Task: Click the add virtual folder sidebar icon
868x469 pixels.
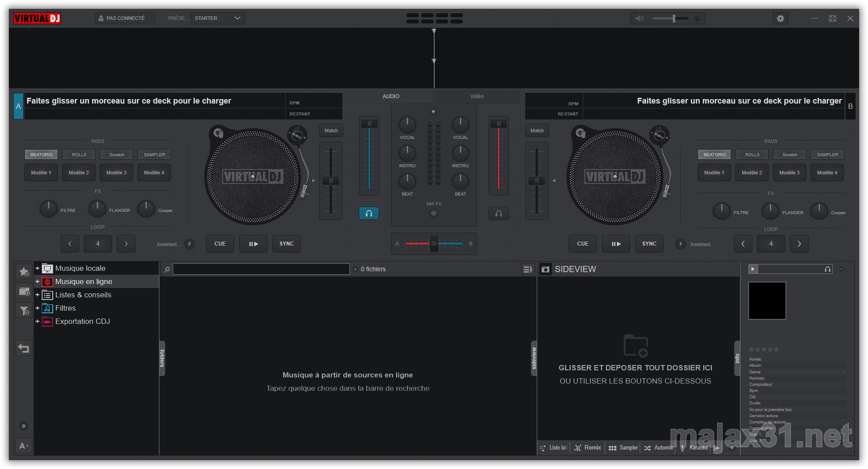Action: (24, 291)
